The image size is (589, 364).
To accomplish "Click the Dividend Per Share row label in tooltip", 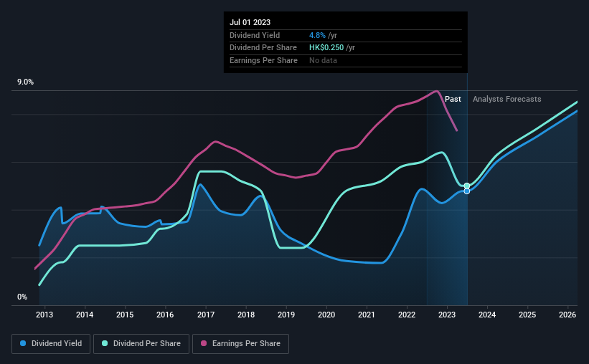I will click(263, 48).
